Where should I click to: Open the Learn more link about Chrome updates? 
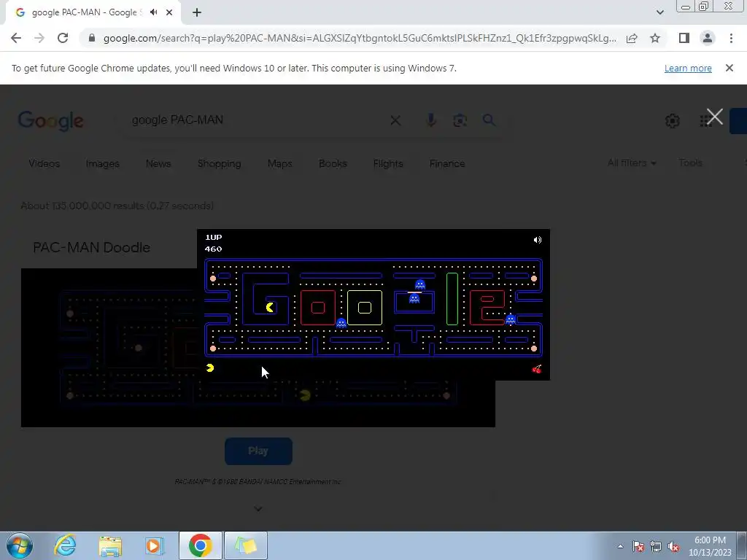[688, 68]
